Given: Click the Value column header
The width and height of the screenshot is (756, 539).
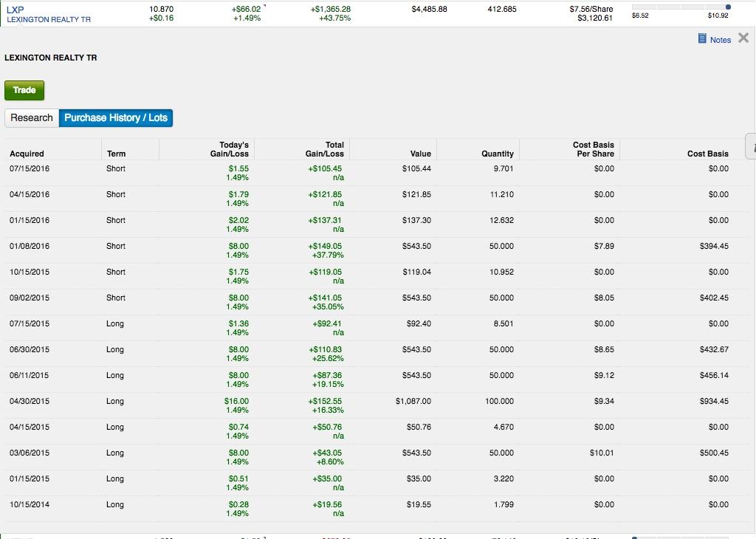Looking at the screenshot, I should [x=420, y=154].
